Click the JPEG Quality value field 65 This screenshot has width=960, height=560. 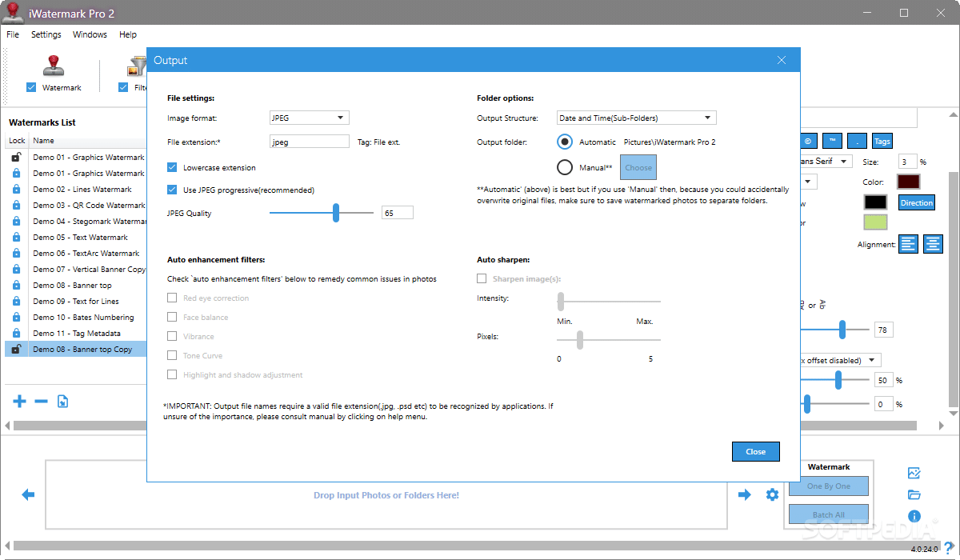(x=398, y=213)
